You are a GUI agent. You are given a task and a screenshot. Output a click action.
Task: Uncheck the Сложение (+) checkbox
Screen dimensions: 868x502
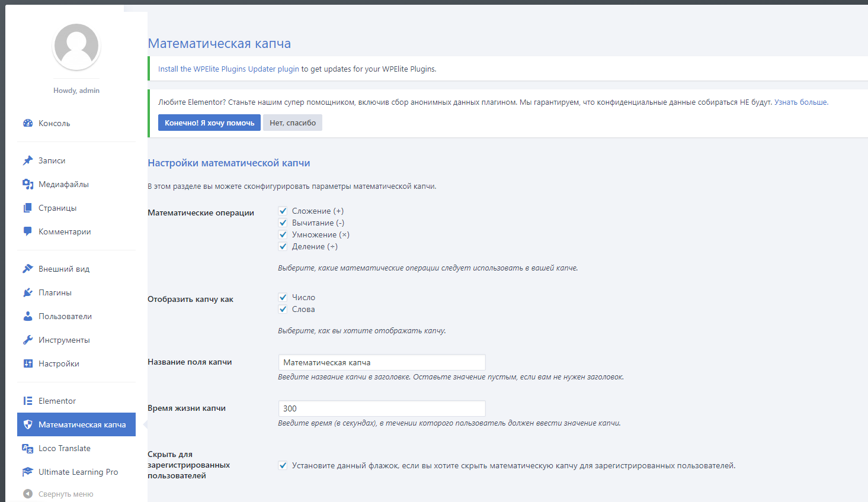pos(283,211)
